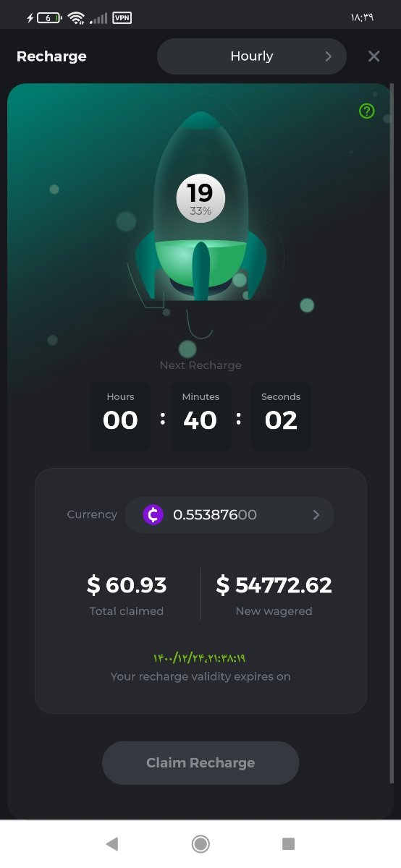The height and width of the screenshot is (868, 401).
Task: Tap the $ 60.93 Total claimed figure
Action: point(127,585)
